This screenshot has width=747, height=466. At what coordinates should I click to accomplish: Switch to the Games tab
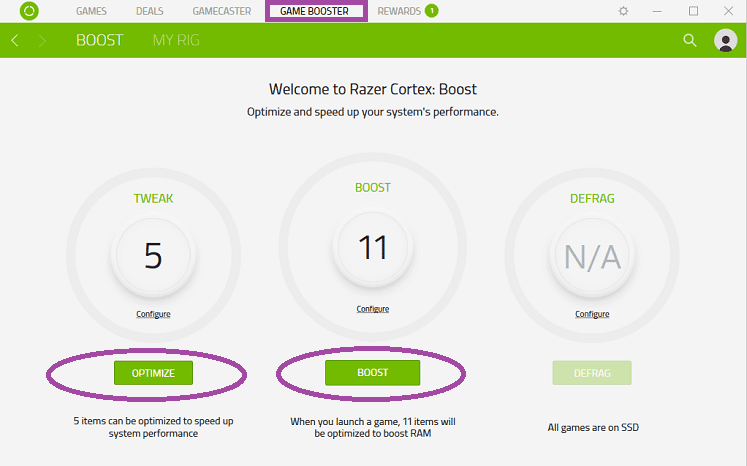pos(91,11)
